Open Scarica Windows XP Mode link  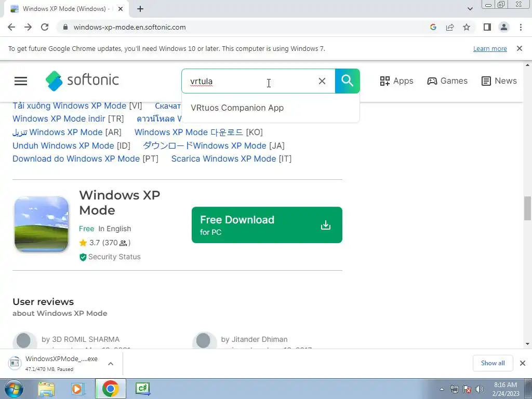(223, 159)
